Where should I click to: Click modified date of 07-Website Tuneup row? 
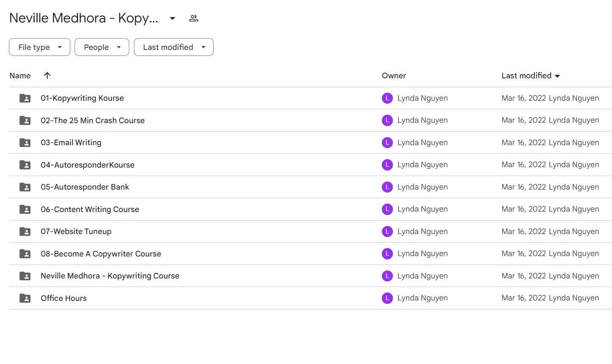pyautogui.click(x=523, y=232)
